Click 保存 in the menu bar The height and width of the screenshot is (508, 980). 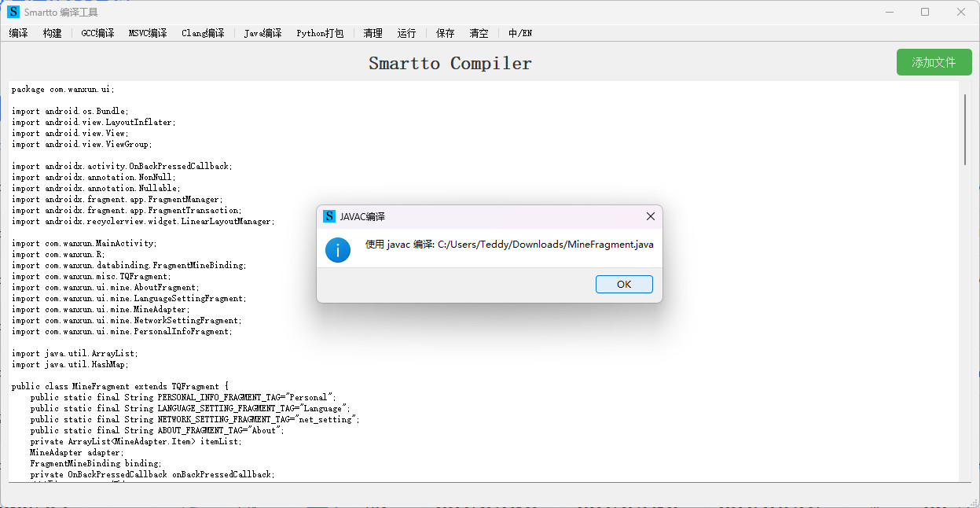[446, 33]
